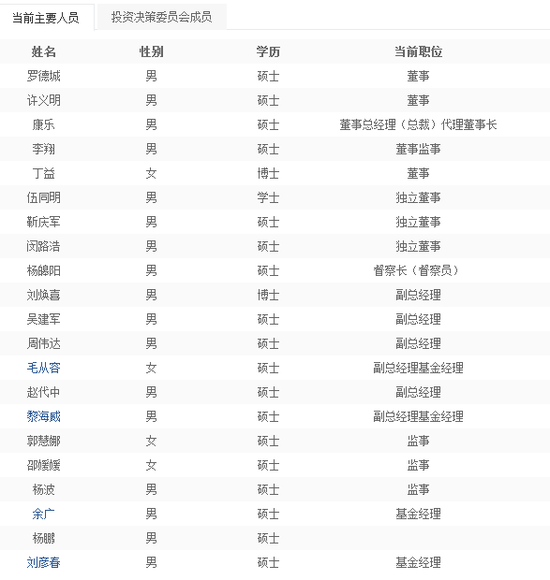The height and width of the screenshot is (580, 550).
Task: Click 女 gender in 郭慧娜 row
Action: coord(151,441)
